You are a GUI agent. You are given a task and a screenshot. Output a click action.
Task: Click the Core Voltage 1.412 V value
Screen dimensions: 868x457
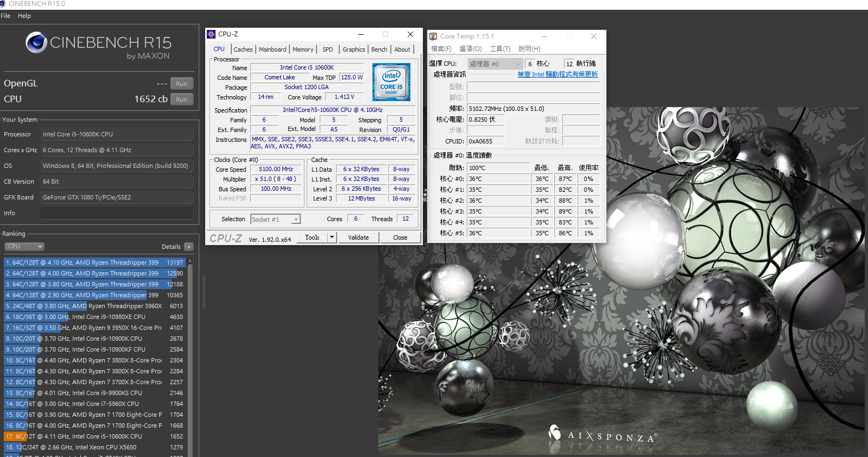344,97
